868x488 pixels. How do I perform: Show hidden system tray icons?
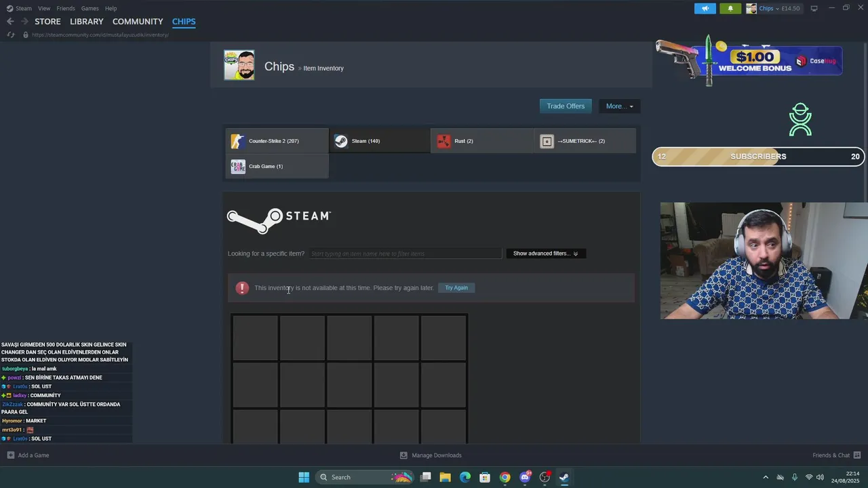pos(766,477)
